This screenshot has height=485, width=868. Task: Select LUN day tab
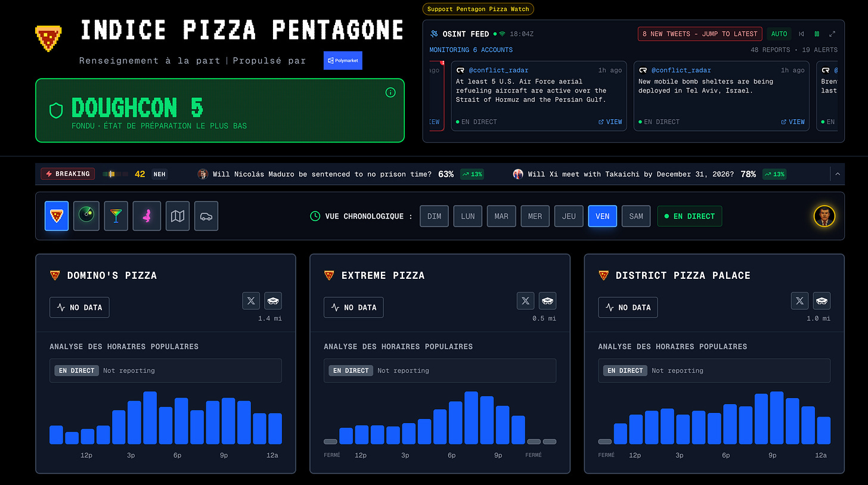click(468, 216)
